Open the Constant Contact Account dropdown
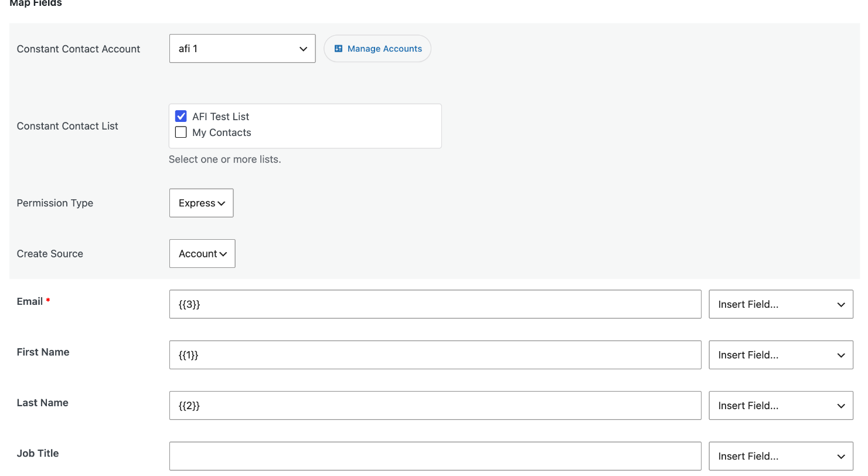Image resolution: width=868 pixels, height=476 pixels. (243, 49)
